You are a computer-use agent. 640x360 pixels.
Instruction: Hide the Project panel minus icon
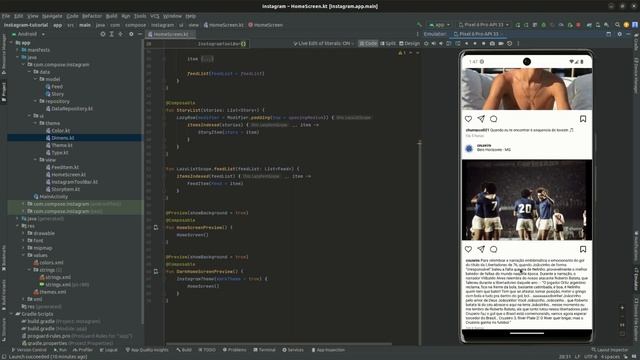140,34
